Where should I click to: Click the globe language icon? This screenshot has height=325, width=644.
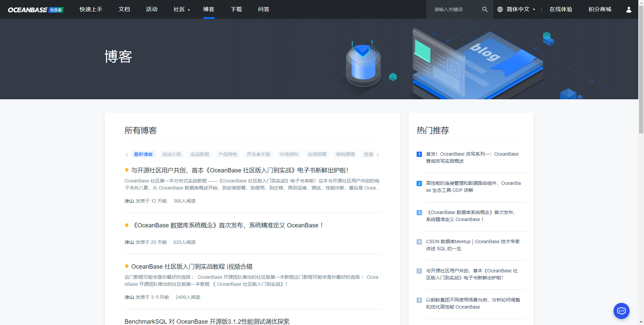click(500, 9)
